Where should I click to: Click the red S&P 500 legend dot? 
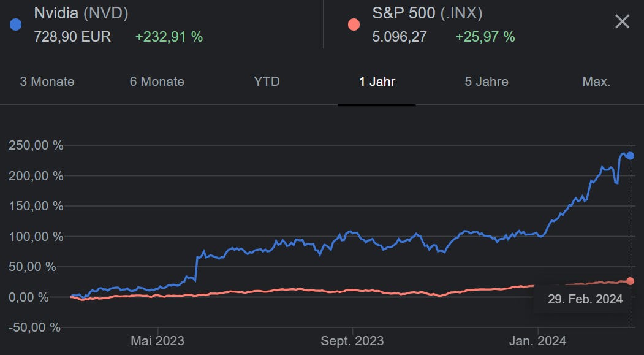coord(354,25)
